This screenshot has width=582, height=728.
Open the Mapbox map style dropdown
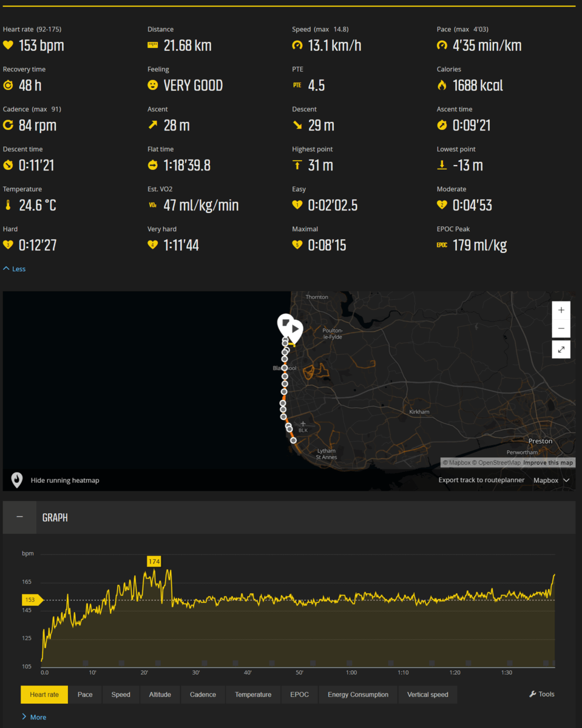point(551,480)
